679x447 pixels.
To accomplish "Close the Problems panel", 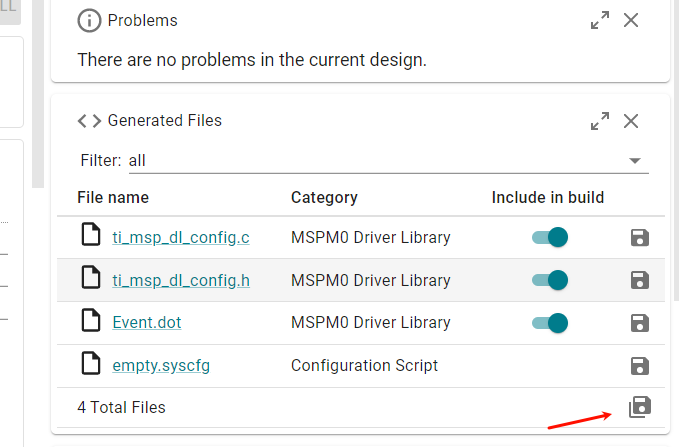I will click(x=630, y=20).
